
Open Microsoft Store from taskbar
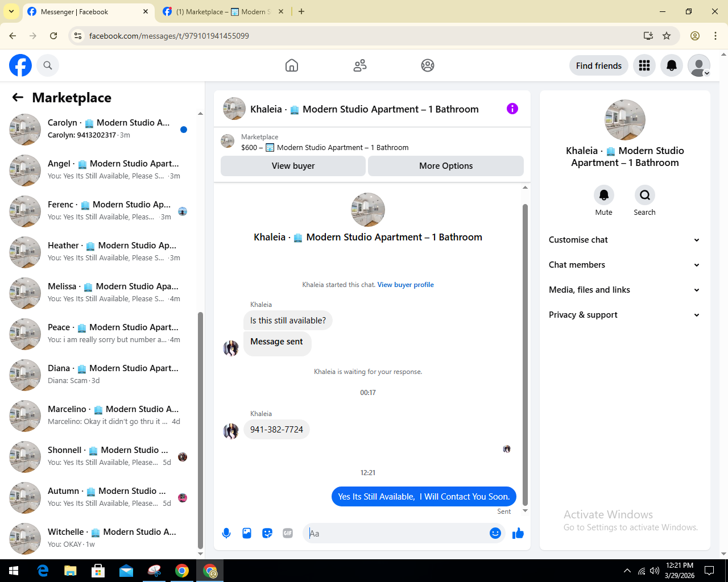98,571
